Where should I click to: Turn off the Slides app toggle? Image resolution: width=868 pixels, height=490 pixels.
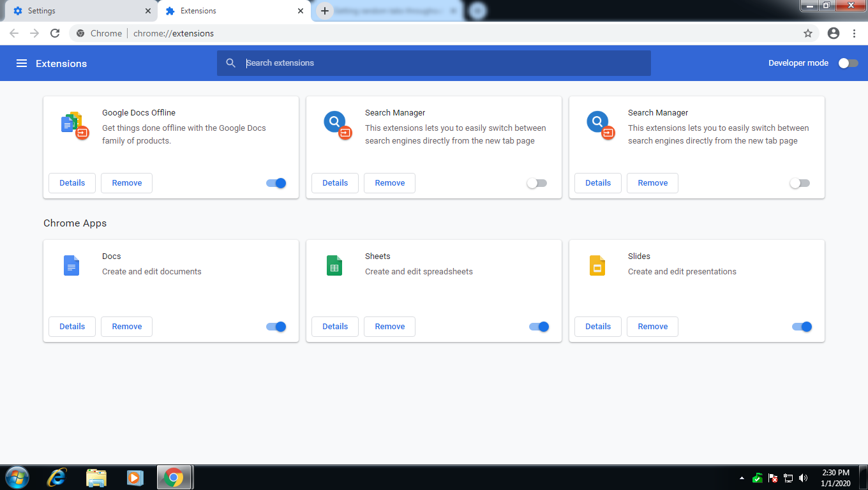click(x=802, y=327)
